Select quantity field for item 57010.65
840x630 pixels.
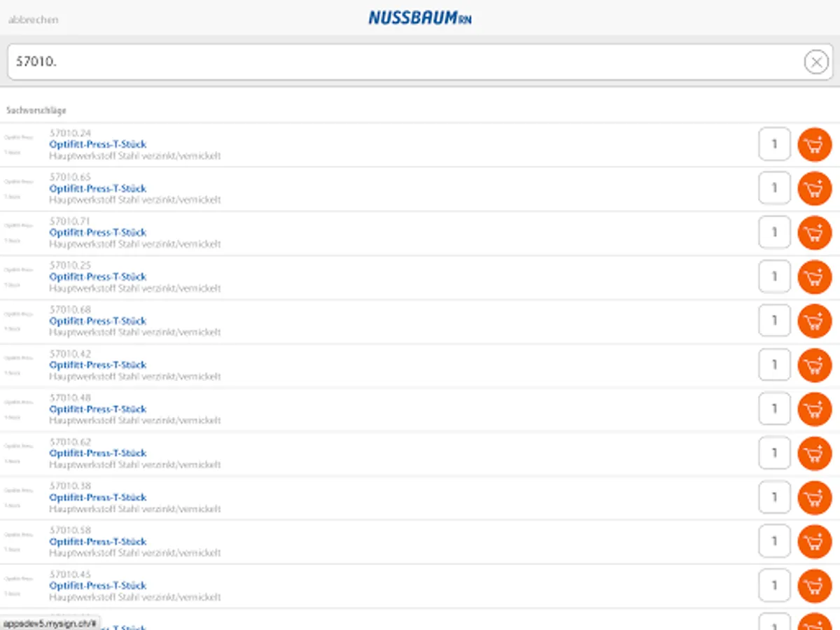[x=774, y=189]
